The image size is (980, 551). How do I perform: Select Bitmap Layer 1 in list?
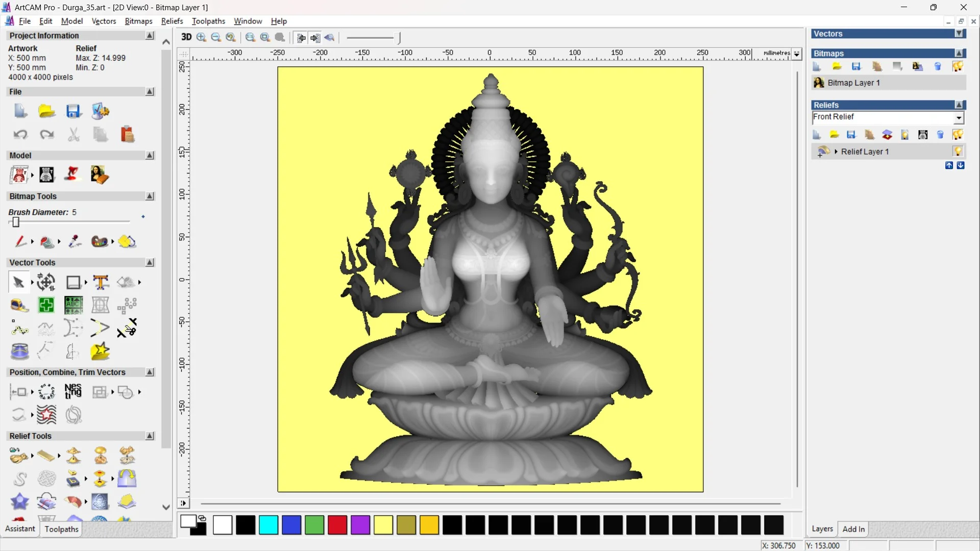click(x=853, y=83)
